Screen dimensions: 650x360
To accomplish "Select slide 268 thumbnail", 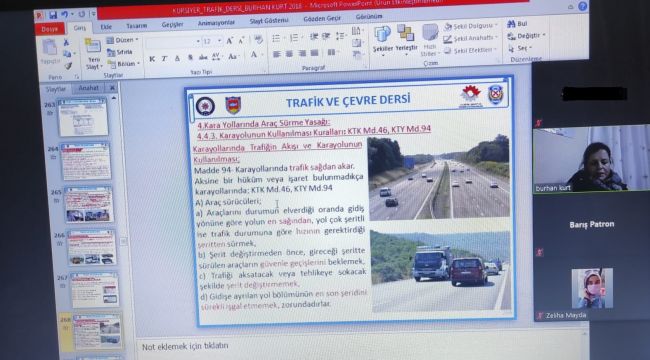I will click(x=97, y=331).
